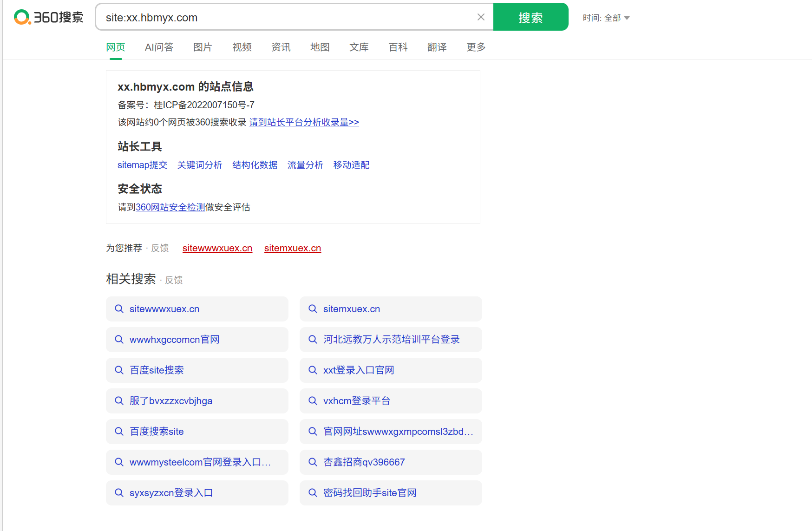Search related term 百度搜索site
812x531 pixels.
click(x=197, y=432)
